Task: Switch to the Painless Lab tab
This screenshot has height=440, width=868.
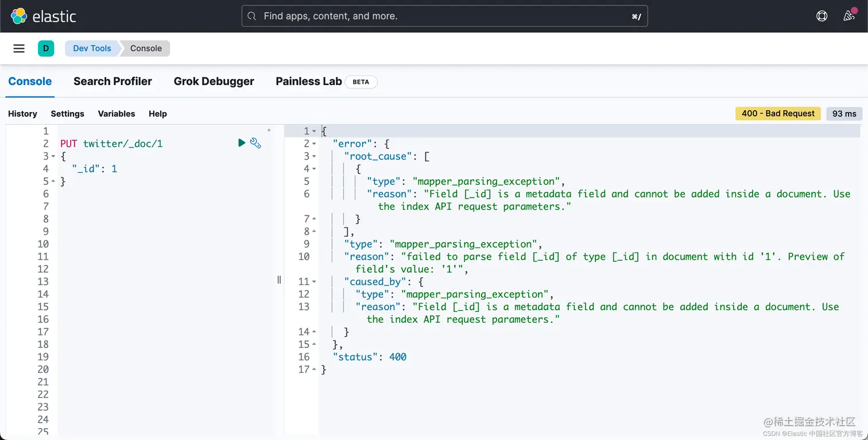Action: [309, 81]
